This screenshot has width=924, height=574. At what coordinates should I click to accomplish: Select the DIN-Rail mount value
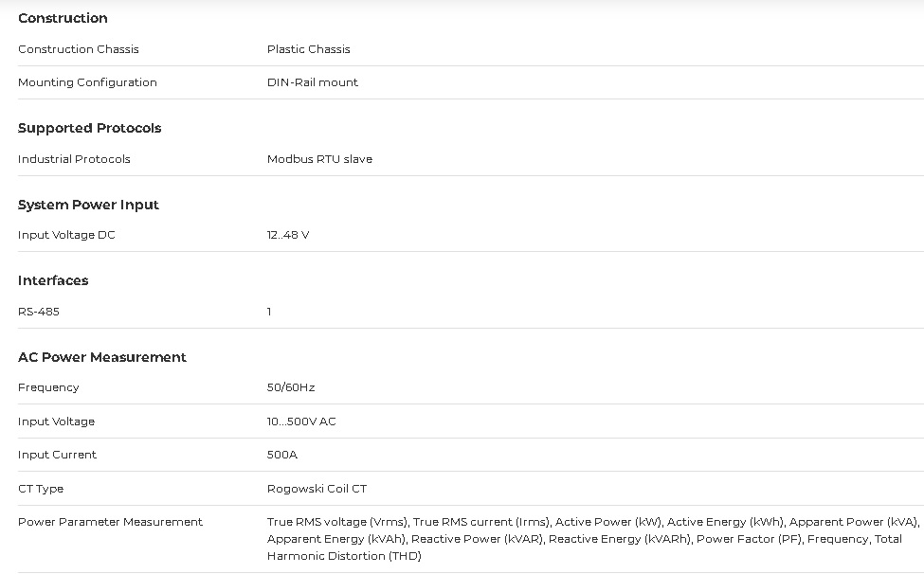312,82
